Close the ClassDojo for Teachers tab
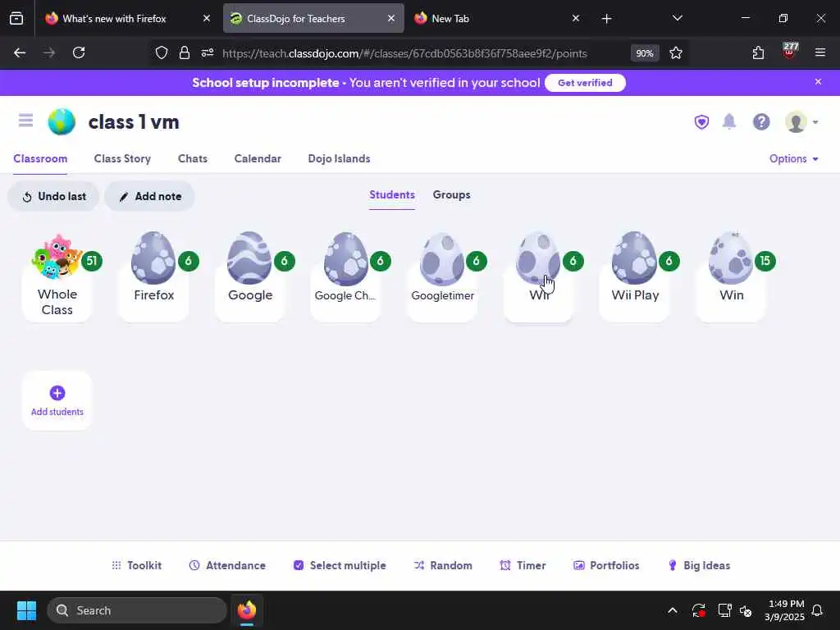Image resolution: width=840 pixels, height=630 pixels. click(391, 18)
